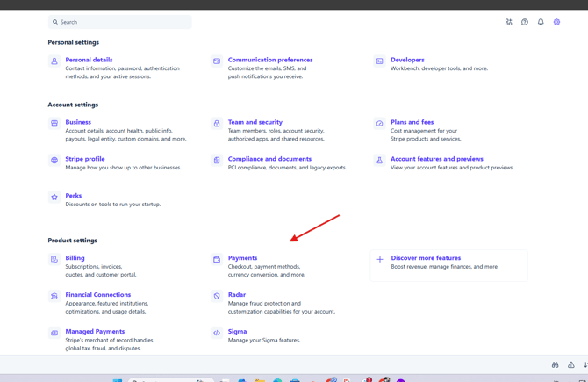Click the purple settings gear icon
The image size is (588, 382).
(x=557, y=22)
